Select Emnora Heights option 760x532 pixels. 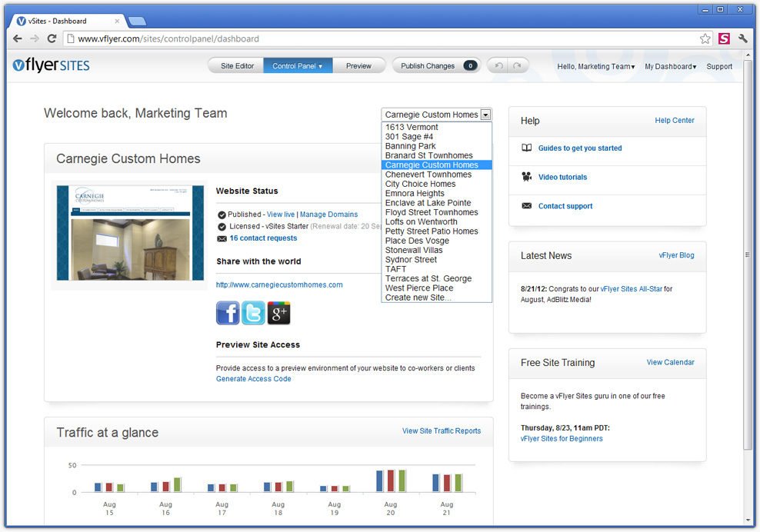tap(436, 193)
